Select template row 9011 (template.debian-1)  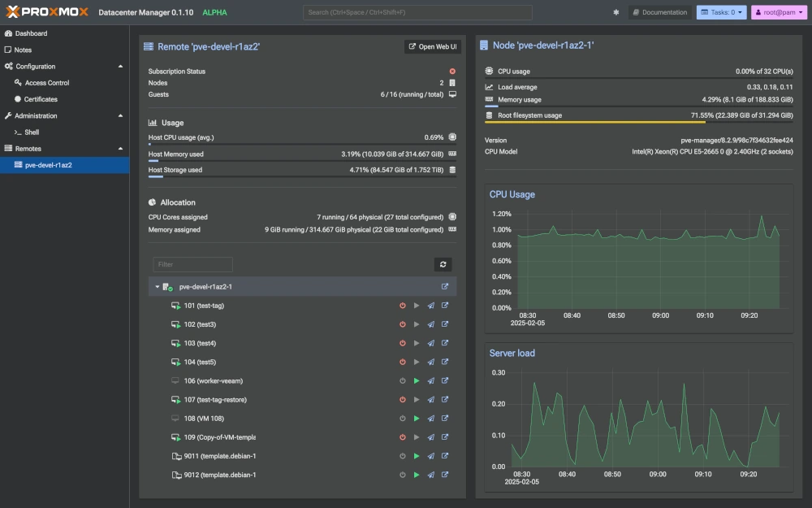pos(302,456)
